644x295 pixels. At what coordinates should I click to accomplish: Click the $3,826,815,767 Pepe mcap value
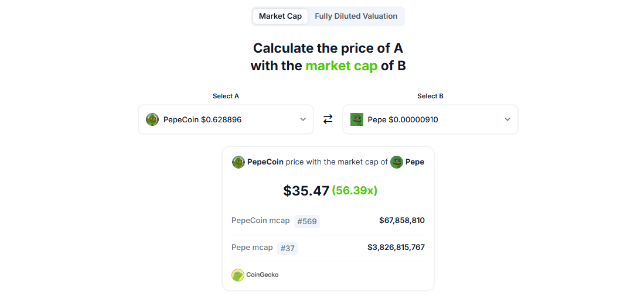click(396, 248)
